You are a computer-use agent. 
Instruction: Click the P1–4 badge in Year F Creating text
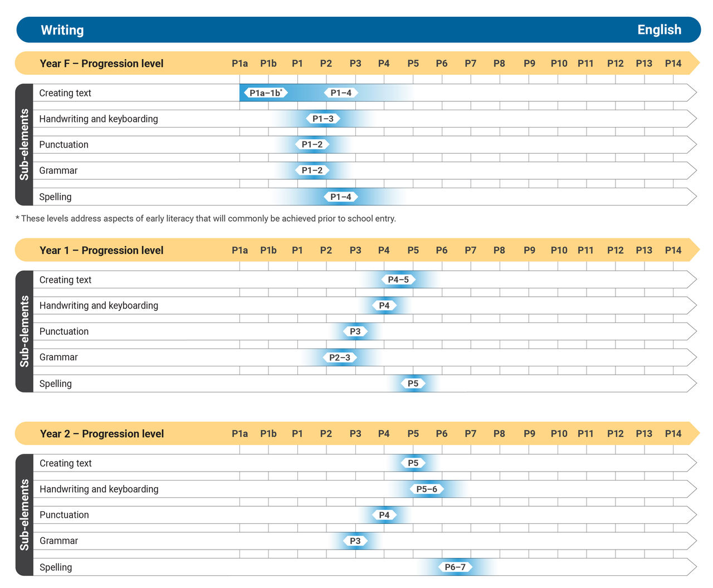pyautogui.click(x=341, y=93)
